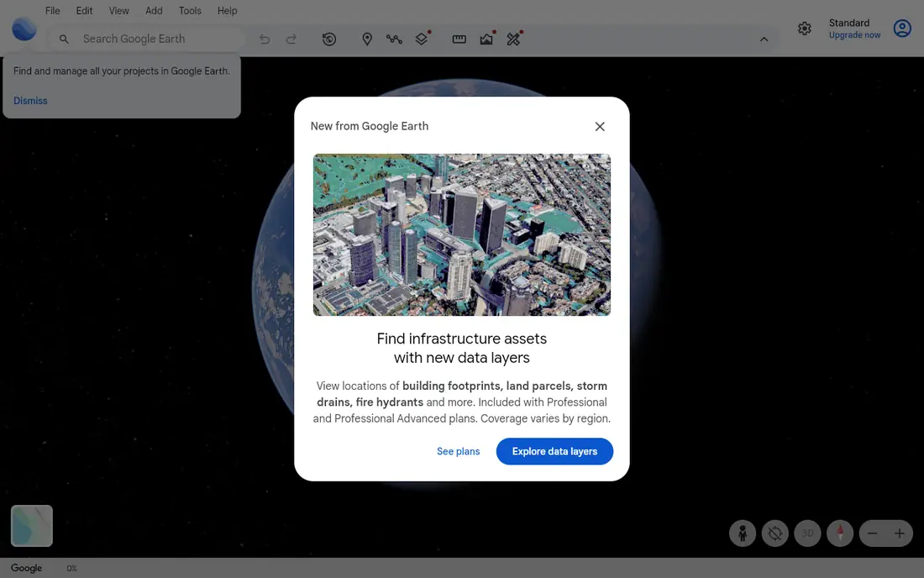The width and height of the screenshot is (924, 578).
Task: Click the search magnifier icon
Action: point(64,39)
